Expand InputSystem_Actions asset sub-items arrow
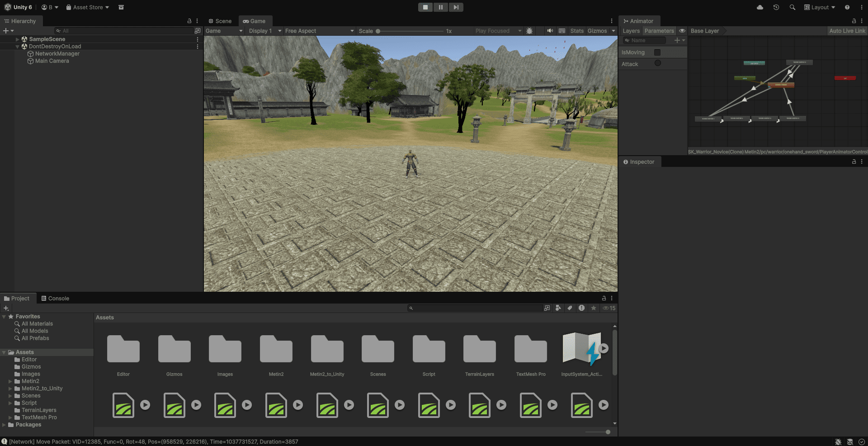This screenshot has height=446, width=868. (x=604, y=348)
